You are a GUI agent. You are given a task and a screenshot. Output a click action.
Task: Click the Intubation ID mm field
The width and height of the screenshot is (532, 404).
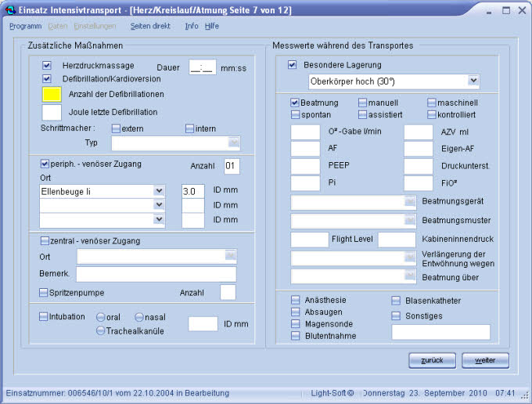[203, 324]
